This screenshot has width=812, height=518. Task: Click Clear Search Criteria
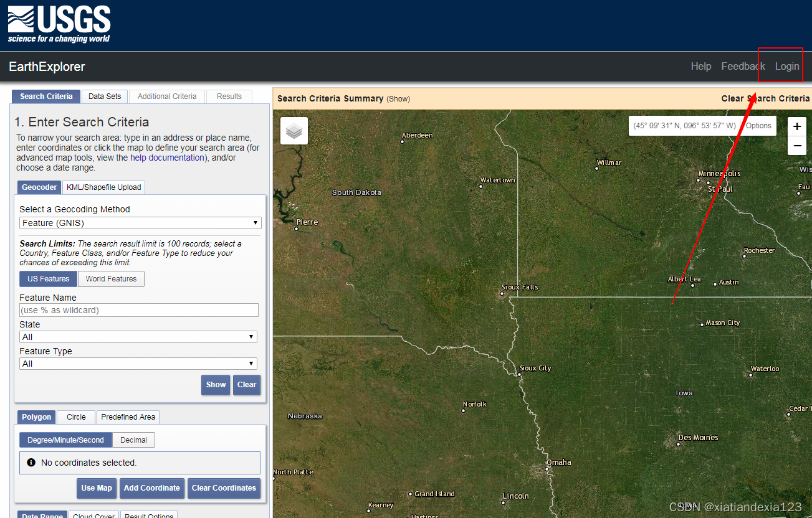tap(766, 98)
